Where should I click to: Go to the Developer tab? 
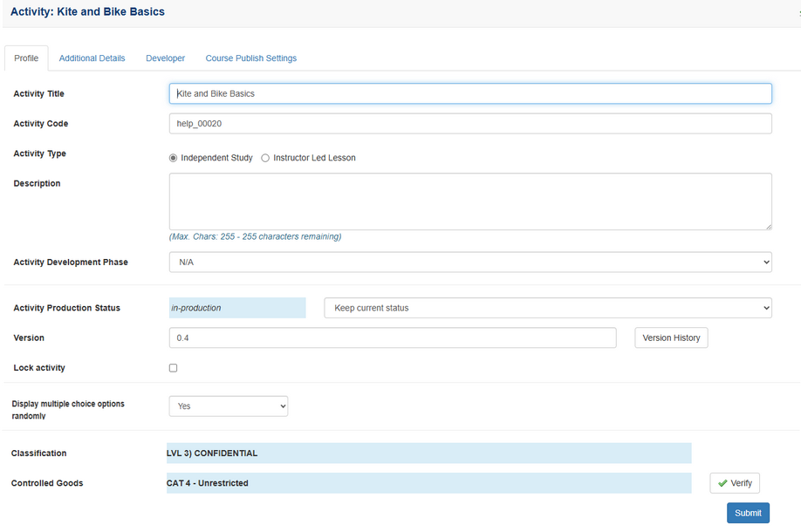165,58
